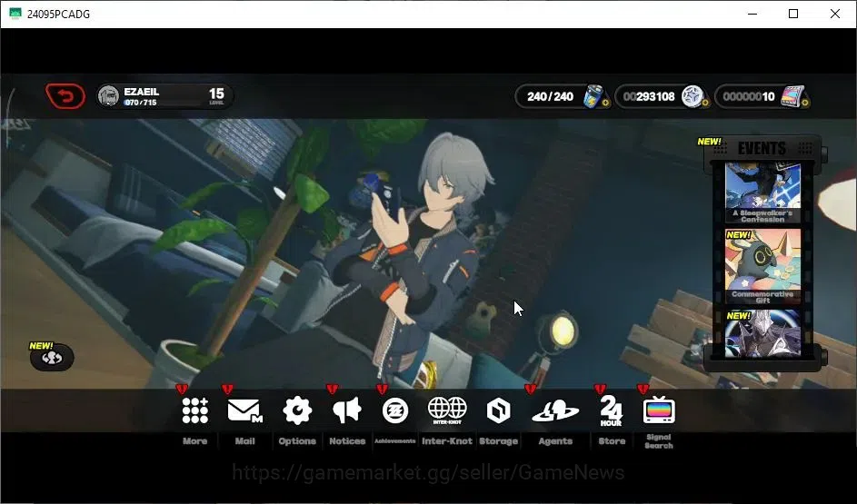Click the Agents label
This screenshot has height=504, width=857.
555,441
